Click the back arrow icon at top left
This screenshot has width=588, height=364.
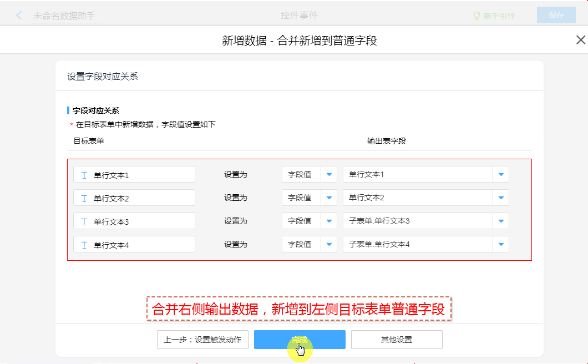[x=19, y=16]
